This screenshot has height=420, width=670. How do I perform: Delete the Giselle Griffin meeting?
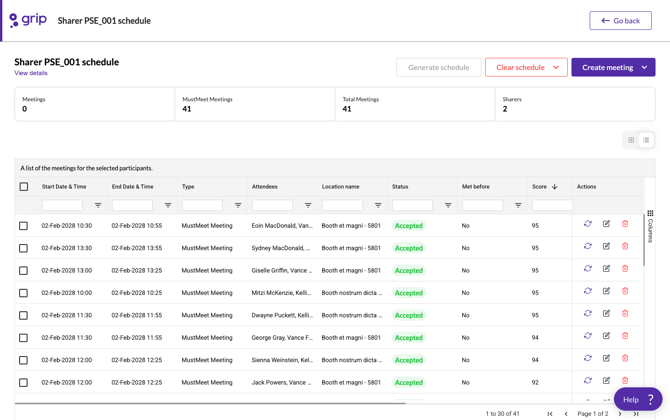click(625, 268)
